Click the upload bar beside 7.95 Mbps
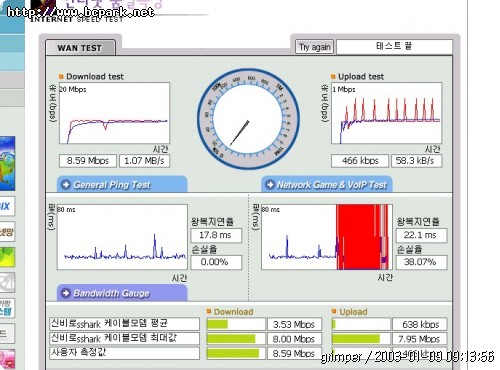 [361, 339]
